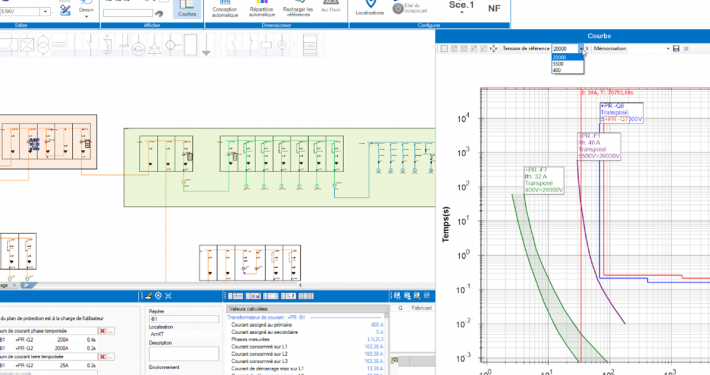The image size is (710, 375).
Task: Click the ellipsis button beside courant terre temporisée
Action: [x=111, y=357]
